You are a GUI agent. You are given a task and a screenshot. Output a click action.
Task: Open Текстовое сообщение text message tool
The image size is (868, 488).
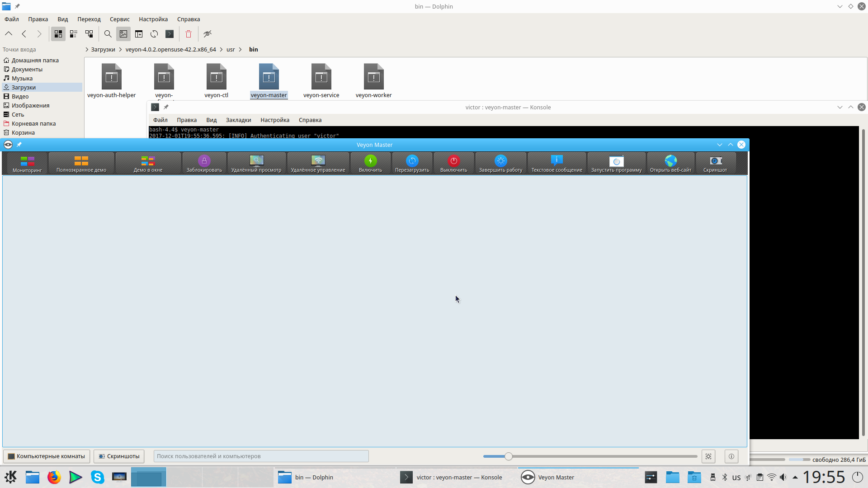click(x=557, y=163)
